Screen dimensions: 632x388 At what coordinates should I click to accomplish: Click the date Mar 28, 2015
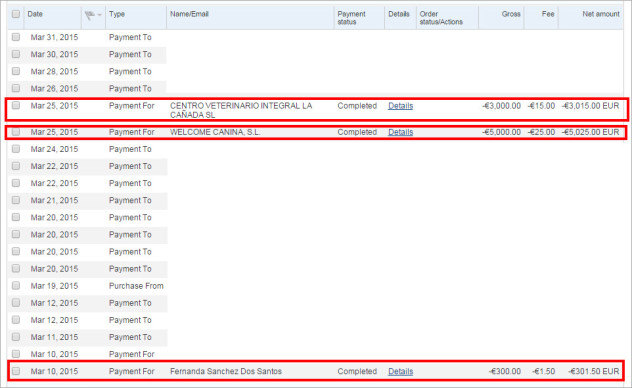(54, 71)
